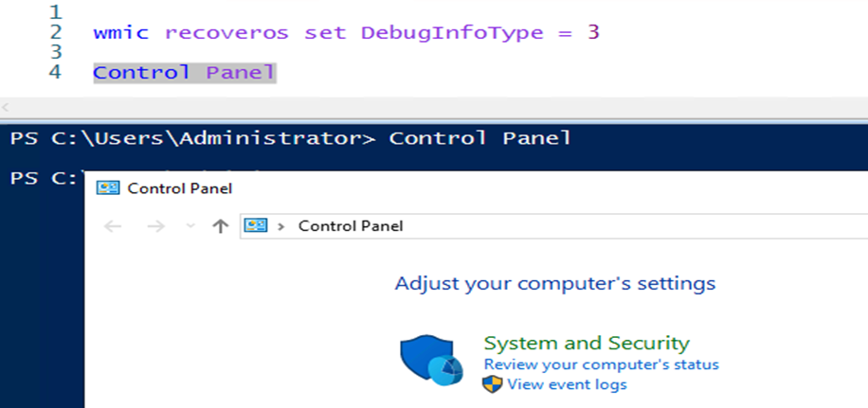Click the Control Panel window title icon
This screenshot has height=408, width=868.
109,188
